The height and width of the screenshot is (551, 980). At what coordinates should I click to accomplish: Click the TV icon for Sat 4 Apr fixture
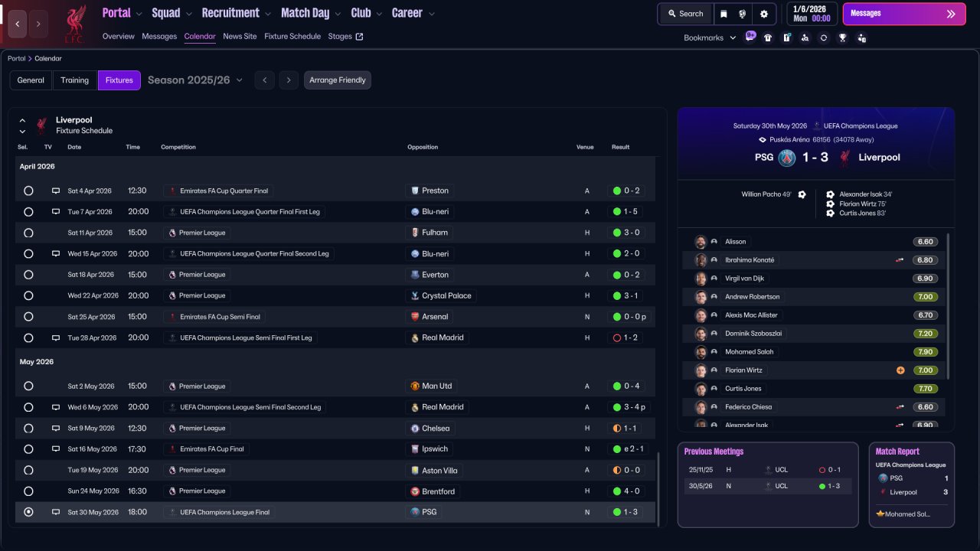[55, 191]
